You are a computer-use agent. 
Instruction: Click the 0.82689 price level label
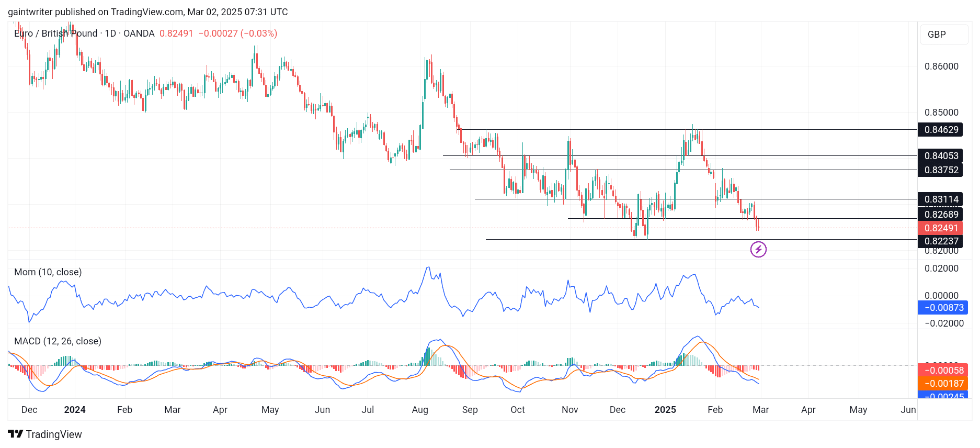click(940, 215)
